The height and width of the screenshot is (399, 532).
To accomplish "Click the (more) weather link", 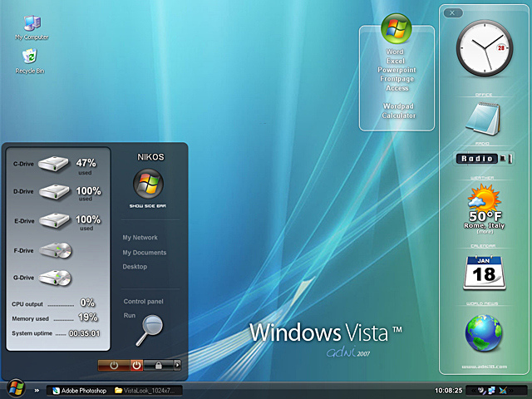I will coord(485,232).
